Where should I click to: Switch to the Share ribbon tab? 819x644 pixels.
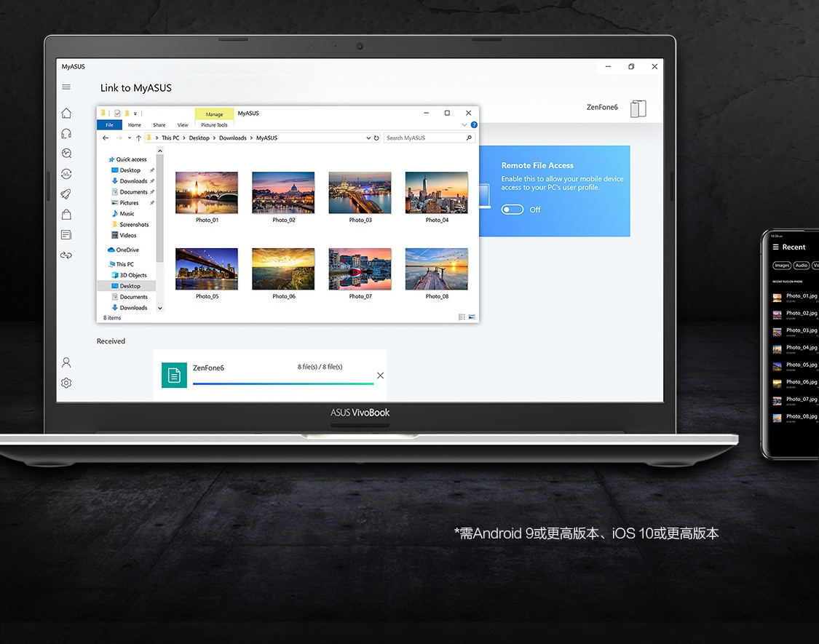tap(159, 125)
